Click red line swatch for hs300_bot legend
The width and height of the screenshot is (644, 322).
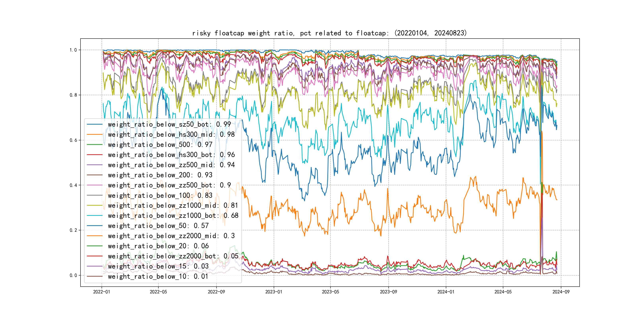pos(94,155)
